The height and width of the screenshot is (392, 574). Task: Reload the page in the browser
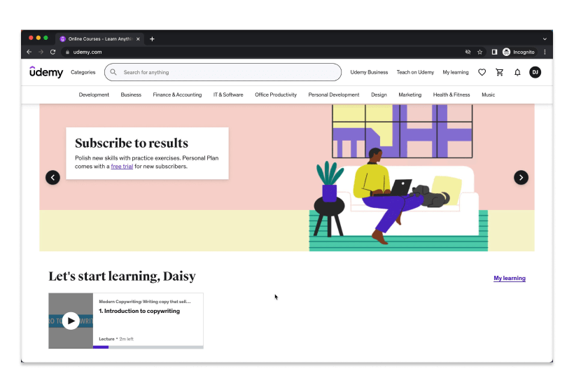52,52
